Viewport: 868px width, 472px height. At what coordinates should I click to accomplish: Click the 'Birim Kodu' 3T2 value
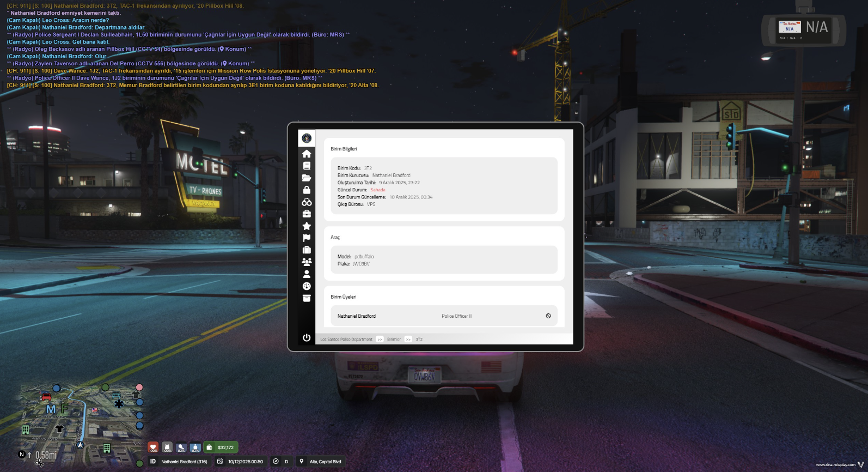point(368,168)
